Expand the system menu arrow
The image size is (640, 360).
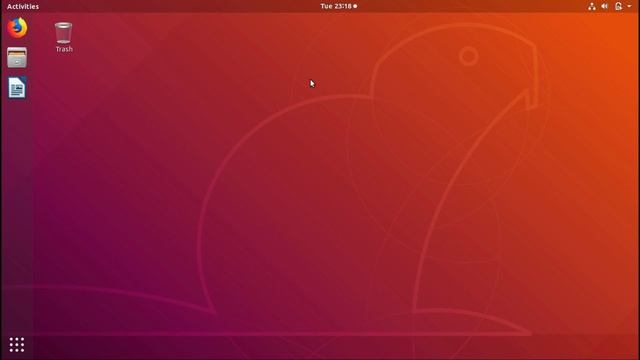[629, 6]
